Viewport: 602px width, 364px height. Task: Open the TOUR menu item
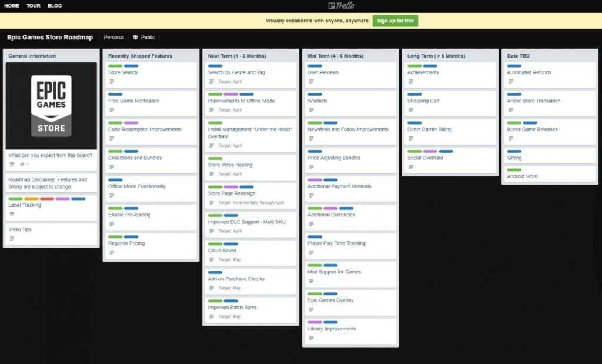click(x=34, y=6)
